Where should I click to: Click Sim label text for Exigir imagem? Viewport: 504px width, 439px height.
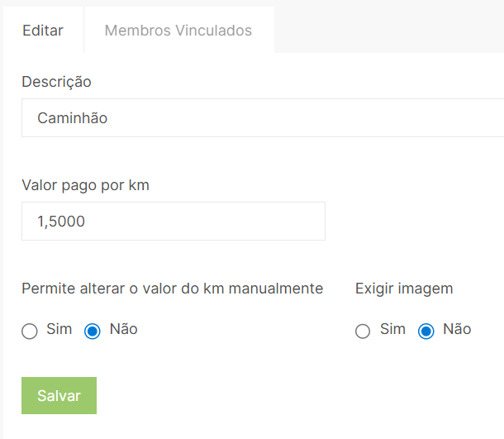tap(392, 329)
